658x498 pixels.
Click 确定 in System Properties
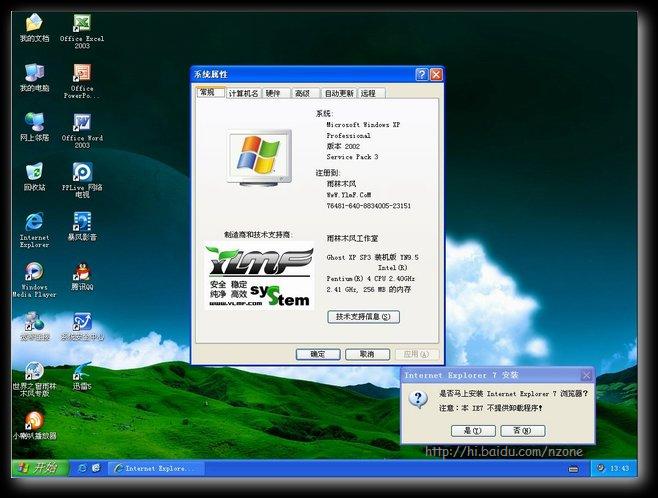tap(318, 354)
